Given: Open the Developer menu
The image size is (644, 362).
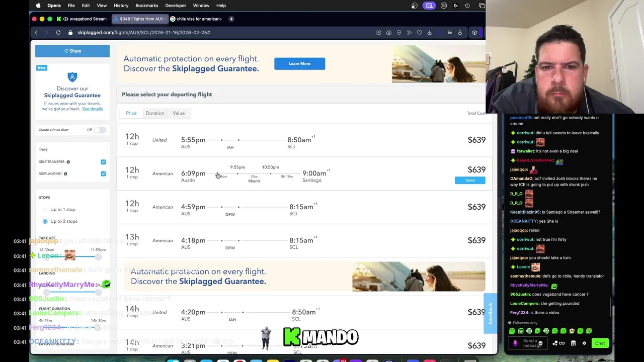Looking at the screenshot, I should coord(176,6).
